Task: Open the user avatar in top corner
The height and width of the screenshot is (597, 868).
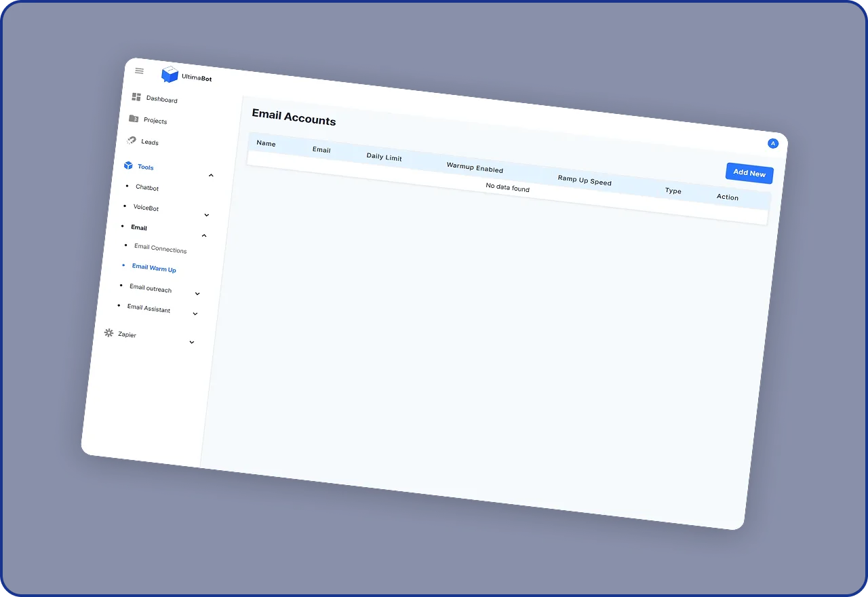Action: 772,143
